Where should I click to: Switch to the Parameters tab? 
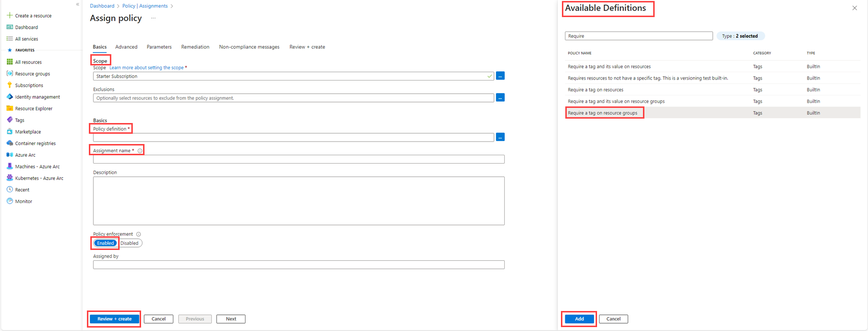[x=159, y=47]
